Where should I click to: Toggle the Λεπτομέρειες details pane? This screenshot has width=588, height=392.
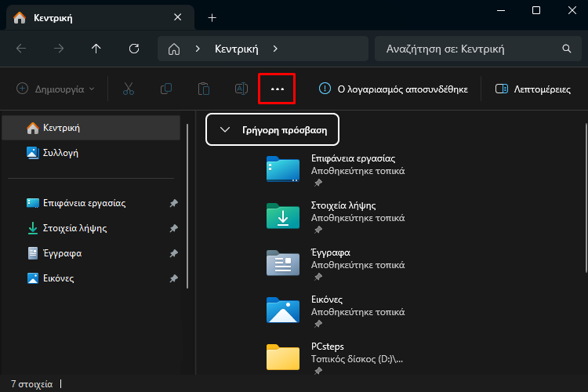[533, 89]
